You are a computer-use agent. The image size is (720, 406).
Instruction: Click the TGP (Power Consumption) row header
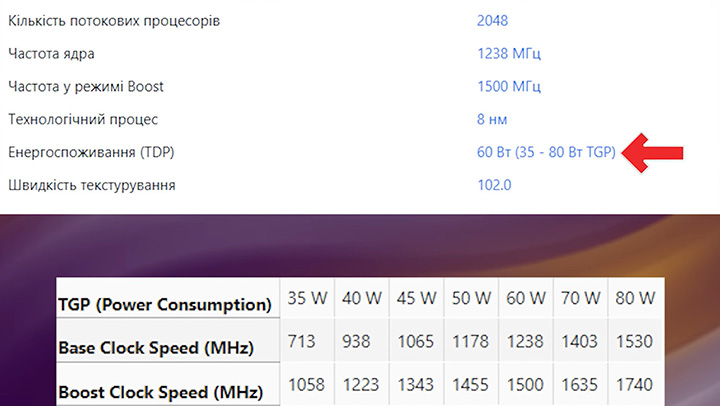tap(166, 304)
